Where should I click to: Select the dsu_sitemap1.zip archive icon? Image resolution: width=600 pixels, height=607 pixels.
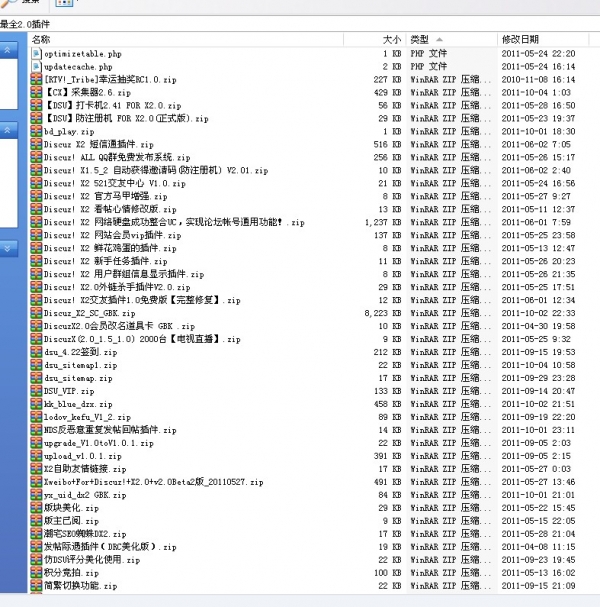(x=36, y=365)
